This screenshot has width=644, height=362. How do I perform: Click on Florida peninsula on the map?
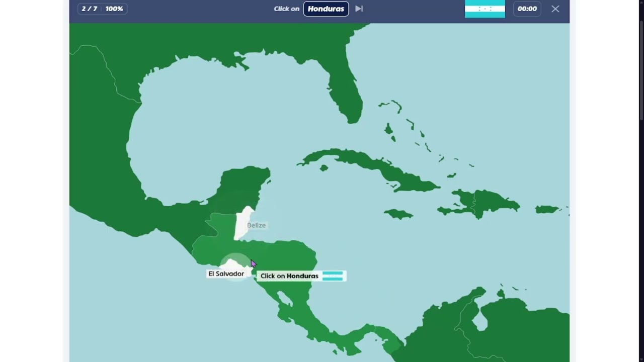pos(347,93)
